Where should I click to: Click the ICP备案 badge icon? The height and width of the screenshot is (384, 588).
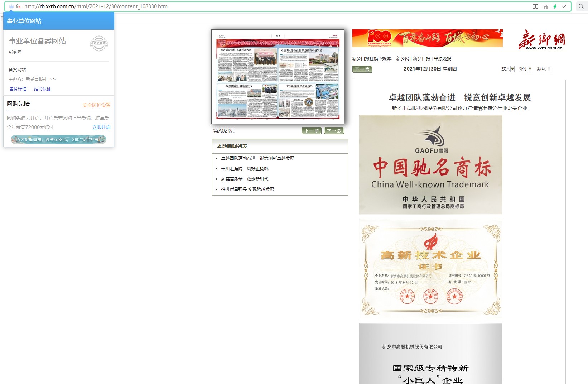(99, 43)
